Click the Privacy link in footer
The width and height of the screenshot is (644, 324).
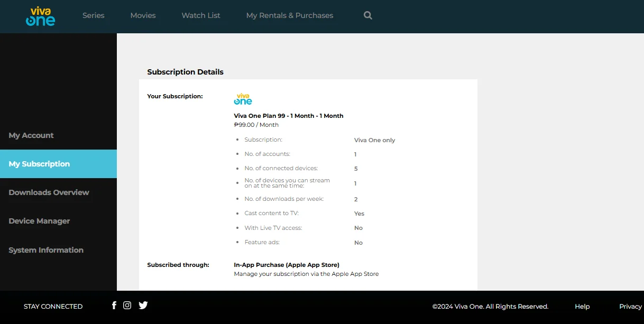click(x=631, y=307)
